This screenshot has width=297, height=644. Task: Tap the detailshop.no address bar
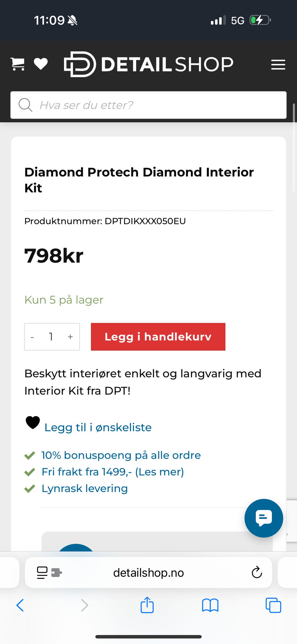(148, 573)
